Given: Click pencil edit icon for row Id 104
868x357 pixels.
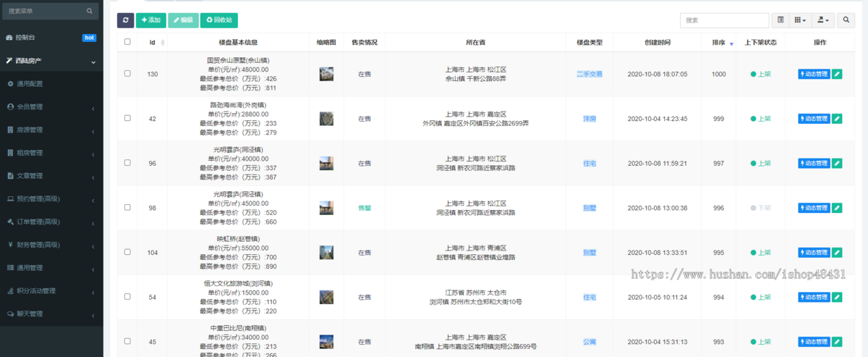Looking at the screenshot, I should 837,252.
